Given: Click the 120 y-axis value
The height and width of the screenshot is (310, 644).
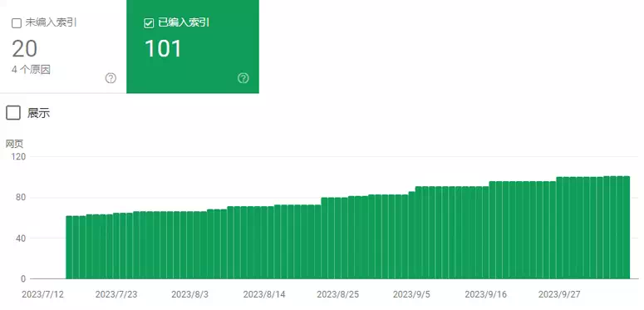Looking at the screenshot, I should click(x=18, y=156).
